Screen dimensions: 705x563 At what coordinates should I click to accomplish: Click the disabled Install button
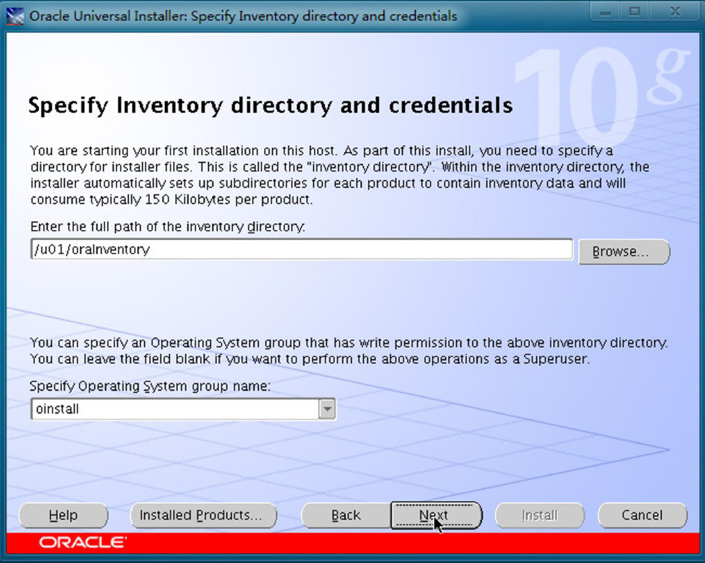[x=540, y=515]
